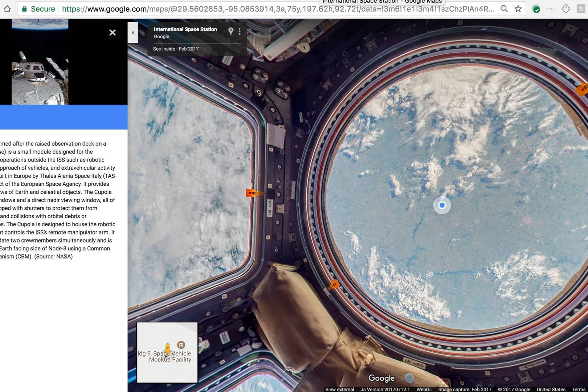Click the United States link
Image resolution: width=588 pixels, height=392 pixels.
coord(550,389)
